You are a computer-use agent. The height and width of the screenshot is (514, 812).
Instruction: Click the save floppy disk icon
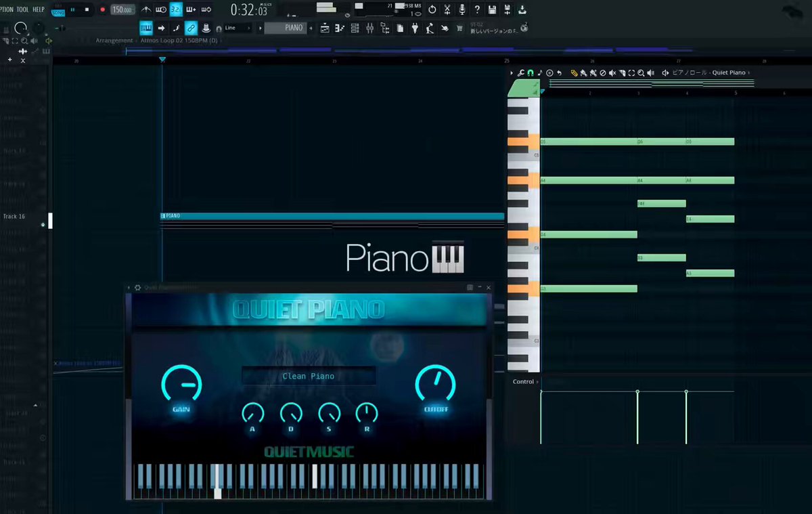pos(492,9)
